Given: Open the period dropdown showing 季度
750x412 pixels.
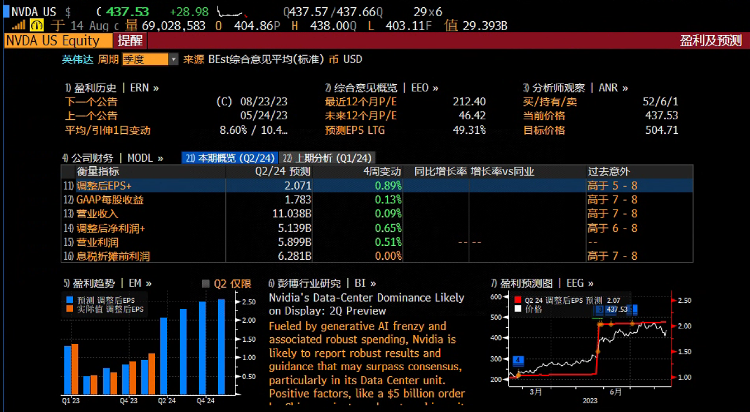Looking at the screenshot, I should (150, 59).
